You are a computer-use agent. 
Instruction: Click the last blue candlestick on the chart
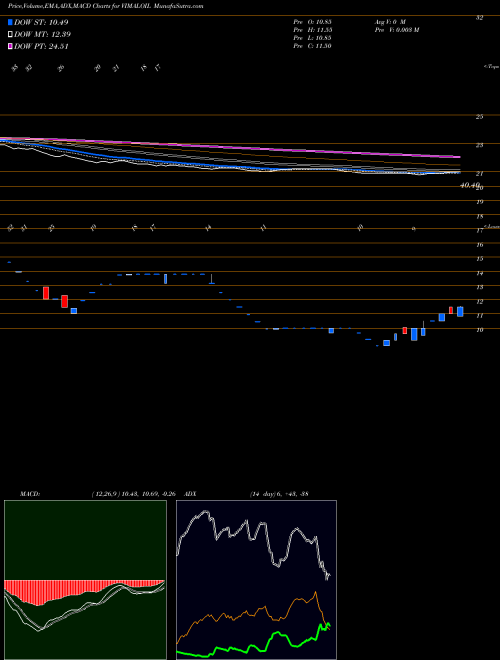click(460, 311)
